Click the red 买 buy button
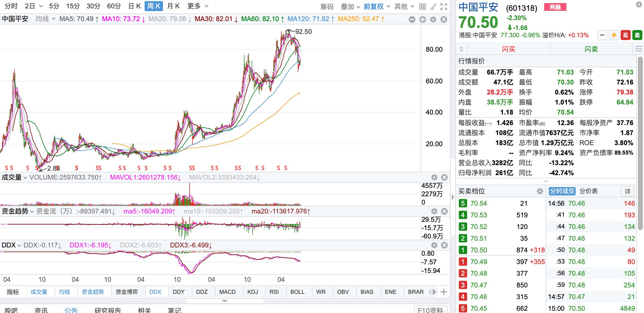The width and height of the screenshot is (644, 313). 625,35
